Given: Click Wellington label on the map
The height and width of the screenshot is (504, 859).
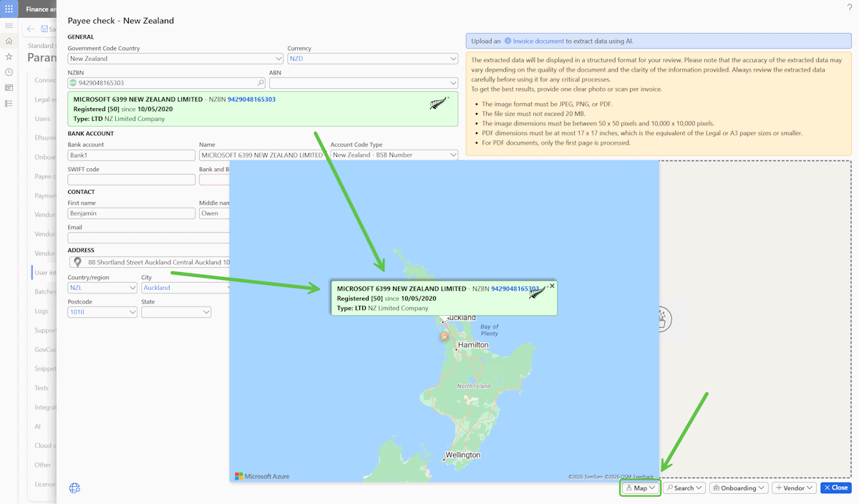Looking at the screenshot, I should 462,455.
